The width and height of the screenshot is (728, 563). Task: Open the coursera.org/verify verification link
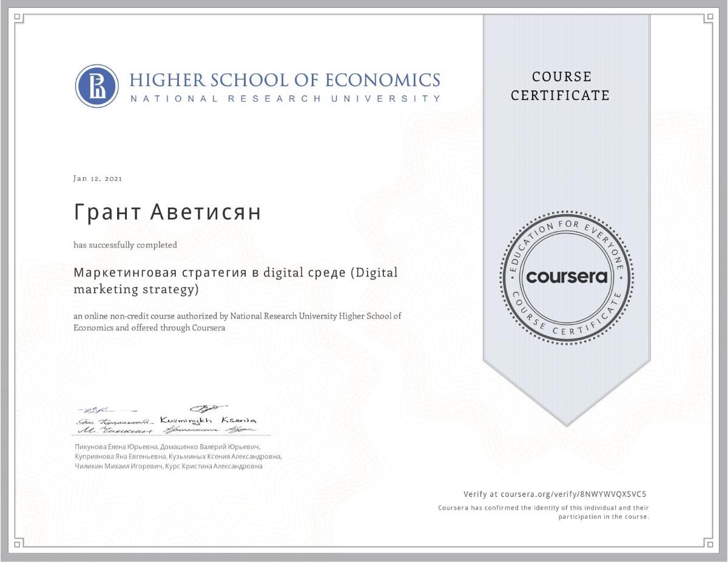tap(559, 494)
